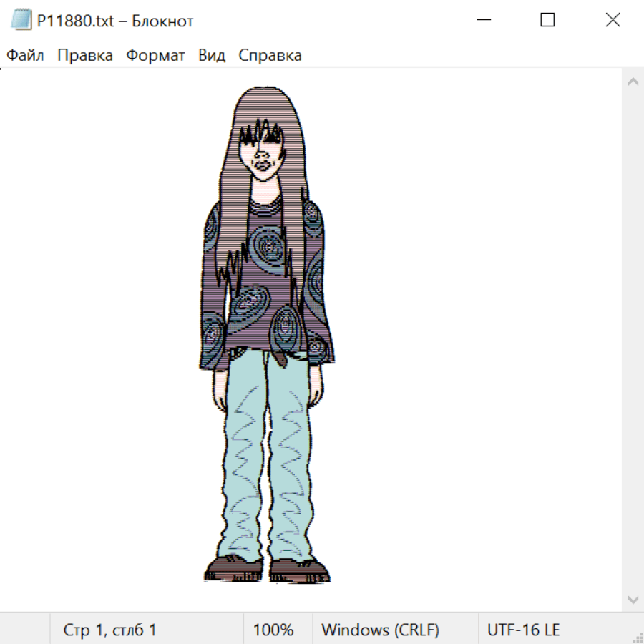
Task: Open the Правка menu
Action: 85,56
